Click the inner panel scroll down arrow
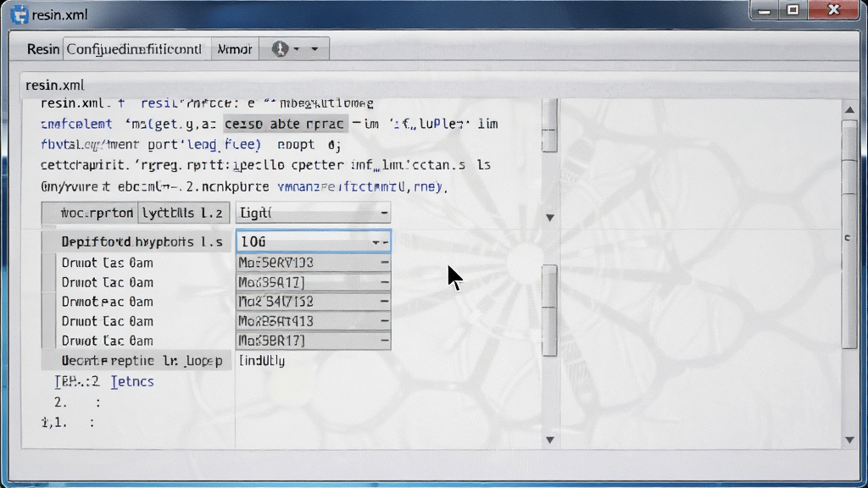 [549, 440]
